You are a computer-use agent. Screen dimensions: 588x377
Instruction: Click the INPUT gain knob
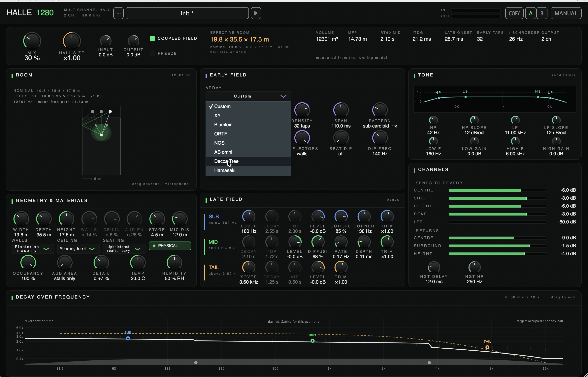pos(106,41)
